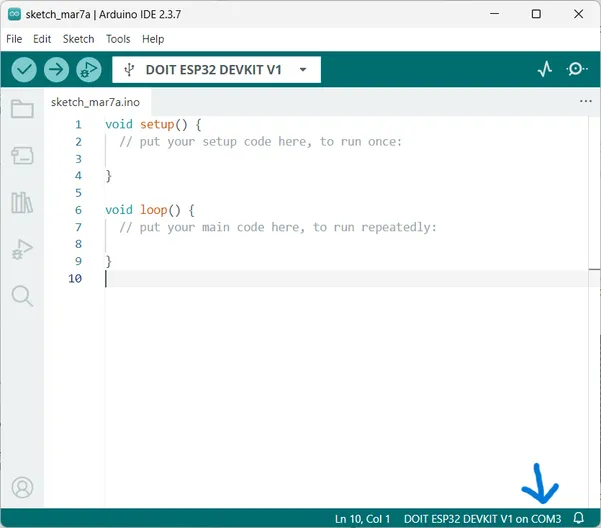Click the Verify sketch checkmark button

tap(24, 70)
